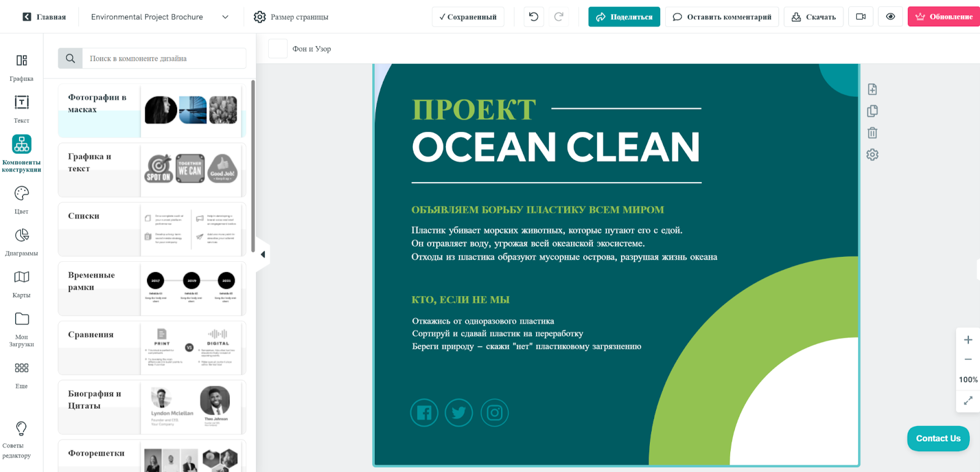Open the Charts (Диаграммы) panel
The width and height of the screenshot is (980, 472).
tap(21, 242)
